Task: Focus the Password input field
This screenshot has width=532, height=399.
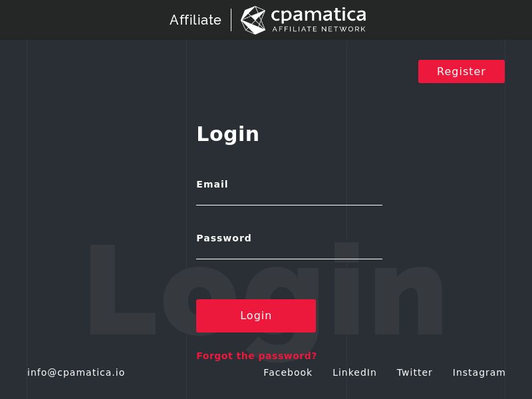Action: pos(289,252)
